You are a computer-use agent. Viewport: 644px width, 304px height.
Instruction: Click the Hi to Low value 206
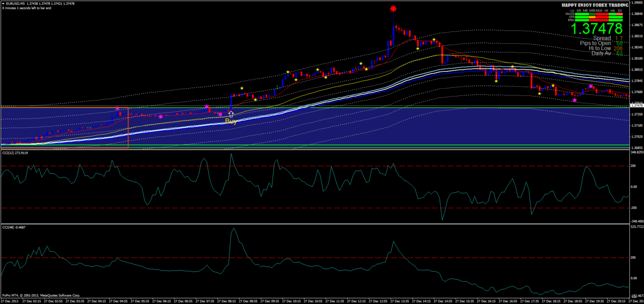[618, 48]
